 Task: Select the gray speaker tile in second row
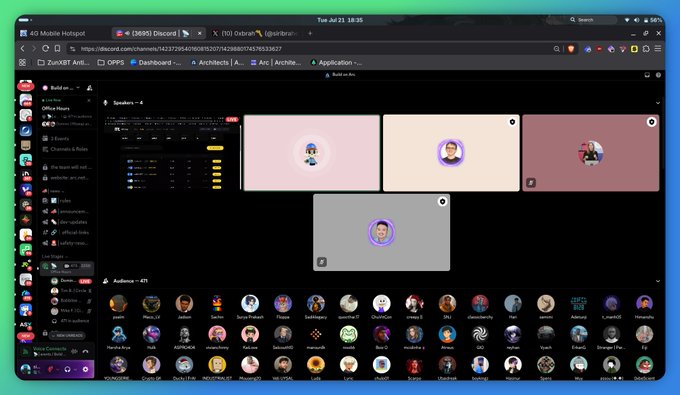[381, 232]
